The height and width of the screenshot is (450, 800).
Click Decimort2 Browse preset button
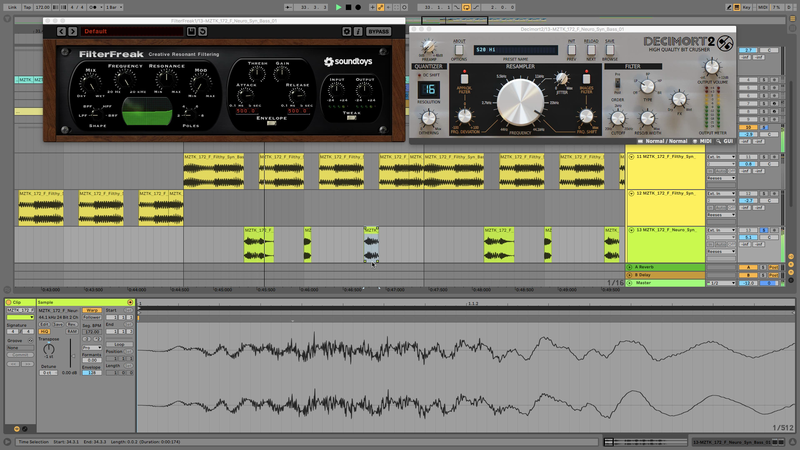[x=610, y=50]
